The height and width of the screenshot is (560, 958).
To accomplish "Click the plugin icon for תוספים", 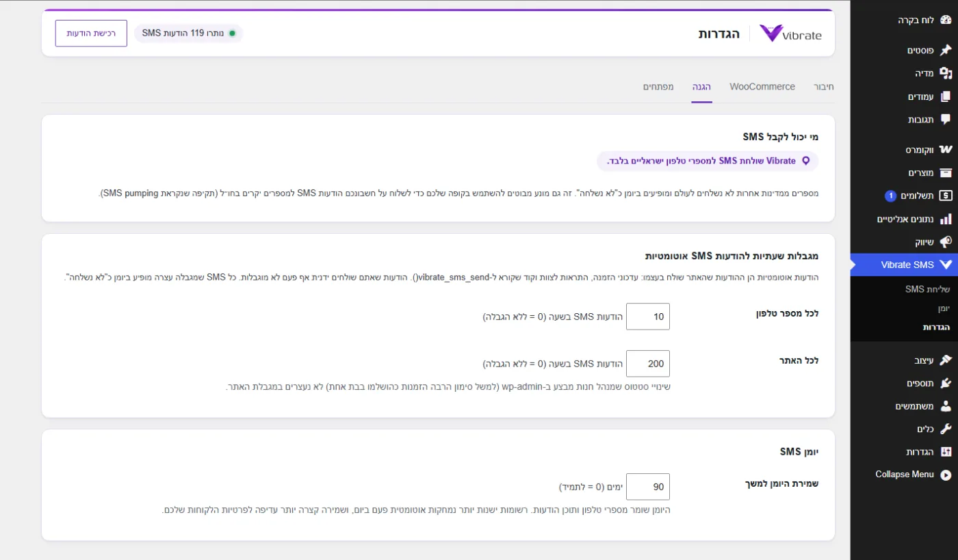I will (x=946, y=383).
